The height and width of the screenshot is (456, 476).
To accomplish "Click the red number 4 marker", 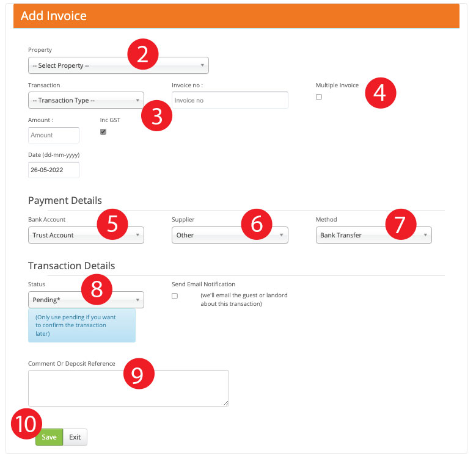I will click(381, 93).
